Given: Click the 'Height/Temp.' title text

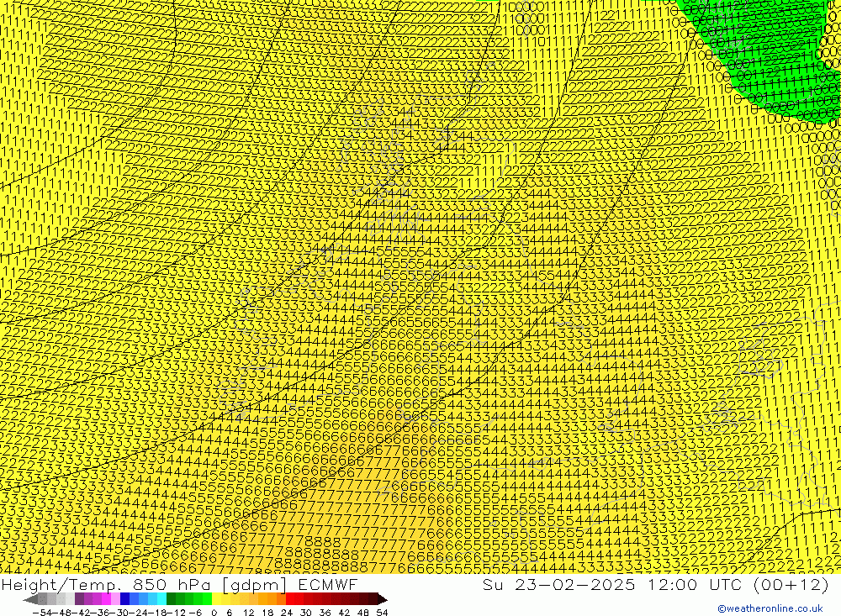Looking at the screenshot, I should coord(61,584).
